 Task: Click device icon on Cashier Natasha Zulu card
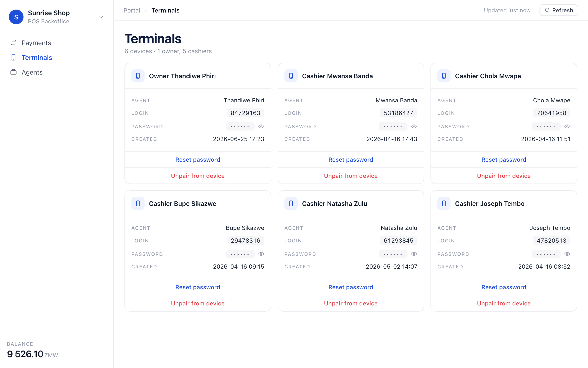(291, 203)
